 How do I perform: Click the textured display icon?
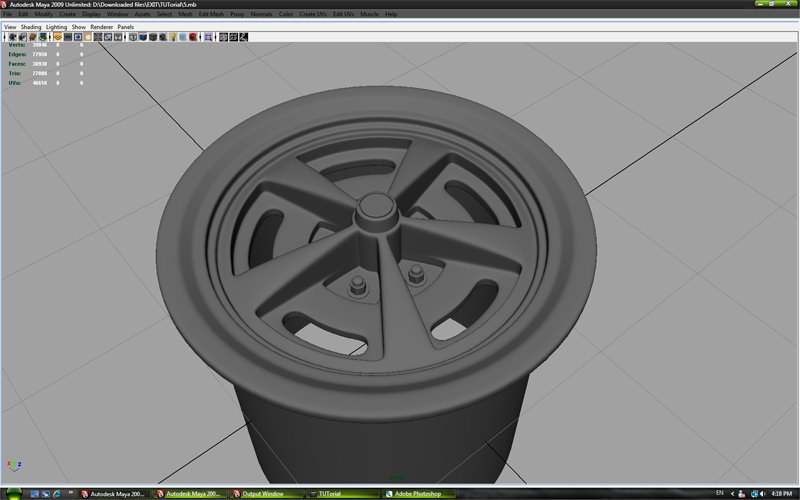click(x=163, y=37)
